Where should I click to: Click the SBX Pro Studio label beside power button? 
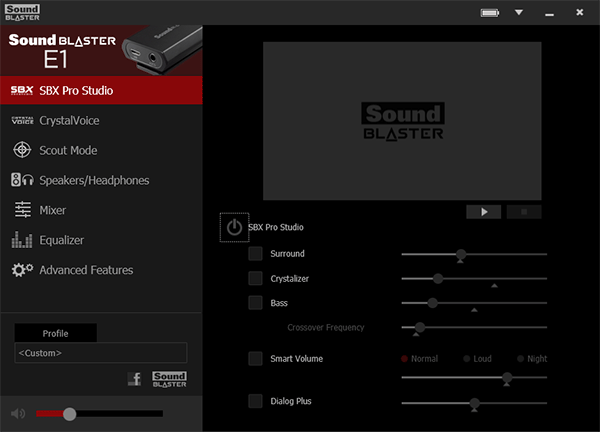(x=276, y=227)
